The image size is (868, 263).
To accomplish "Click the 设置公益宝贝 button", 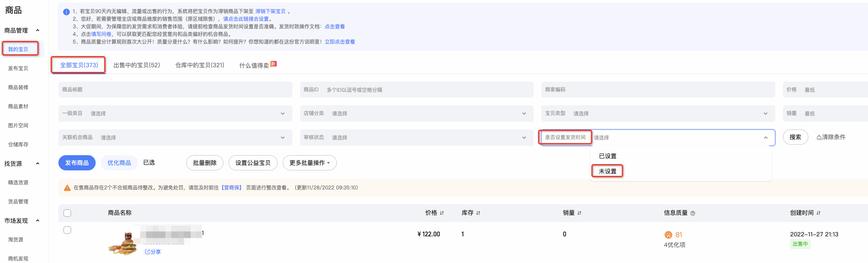I will point(253,163).
